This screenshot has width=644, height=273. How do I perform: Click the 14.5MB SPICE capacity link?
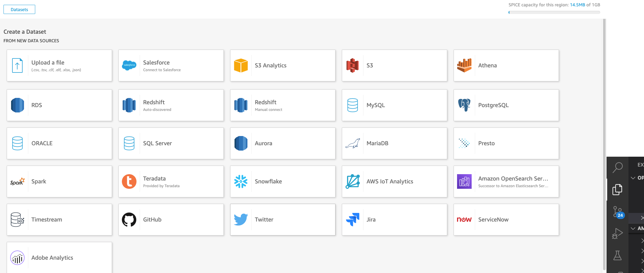(577, 5)
